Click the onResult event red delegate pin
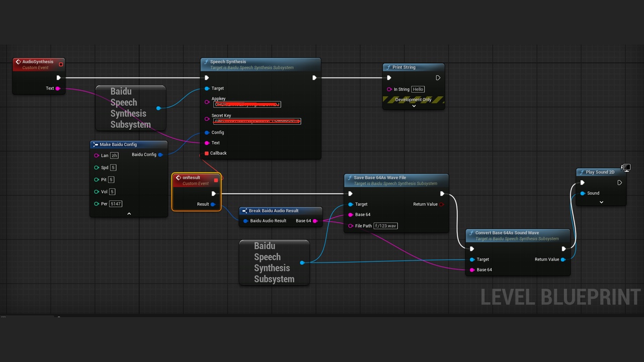The height and width of the screenshot is (362, 644). point(216,180)
